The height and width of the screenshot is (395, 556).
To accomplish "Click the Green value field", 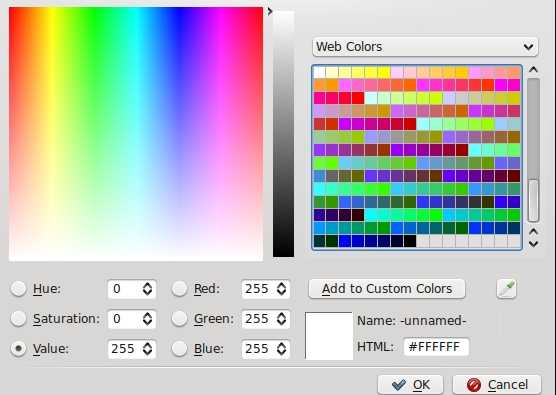I will point(266,318).
